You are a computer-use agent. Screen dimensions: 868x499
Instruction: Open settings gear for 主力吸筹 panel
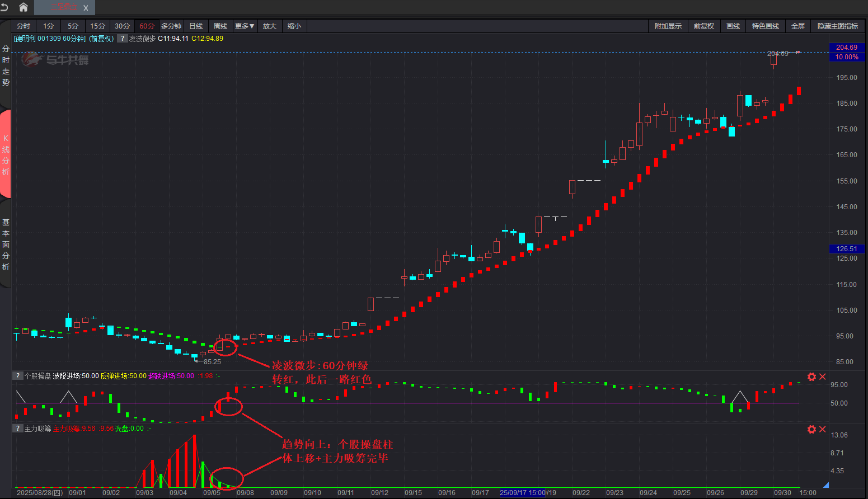(x=811, y=429)
